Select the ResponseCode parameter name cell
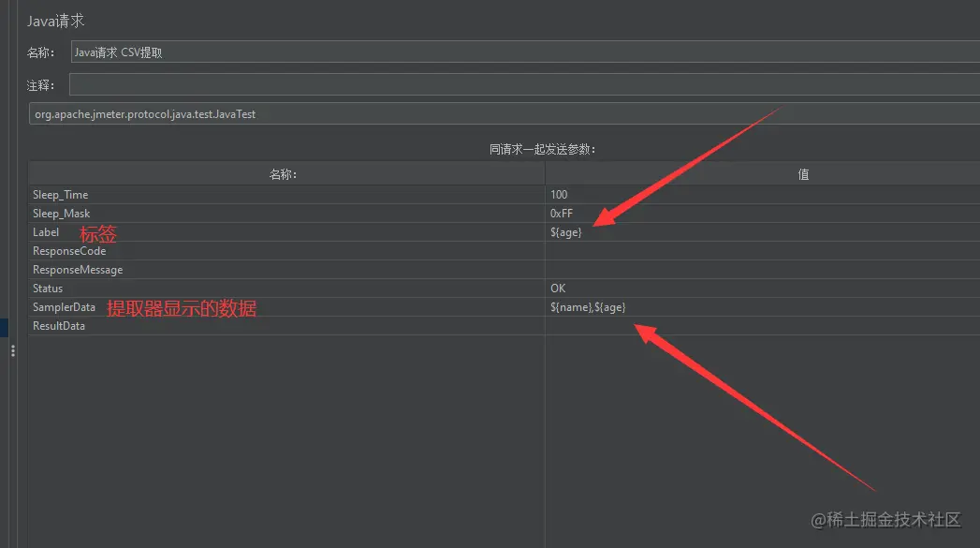The height and width of the screenshot is (548, 980). [286, 251]
